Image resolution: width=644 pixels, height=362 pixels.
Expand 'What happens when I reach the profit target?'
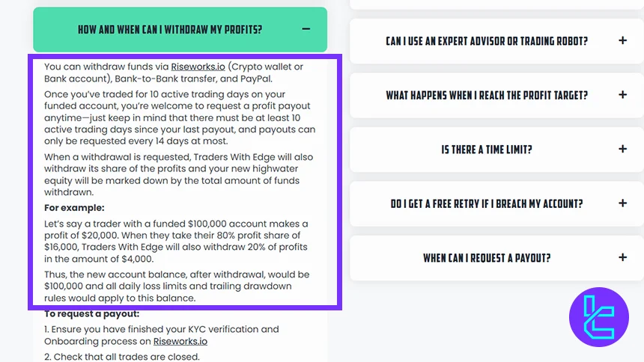pos(487,96)
